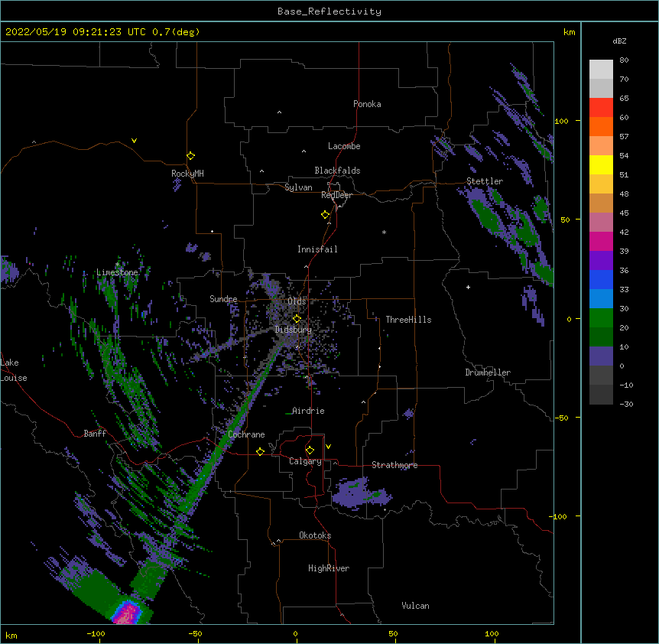The image size is (659, 644).
Task: Pick the light-blue 30-33 dBZ legend swatch
Action: 601,299
